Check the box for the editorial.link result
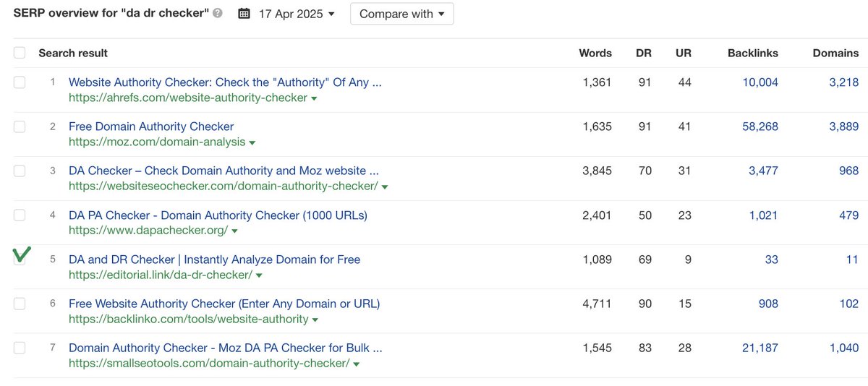 tap(20, 259)
